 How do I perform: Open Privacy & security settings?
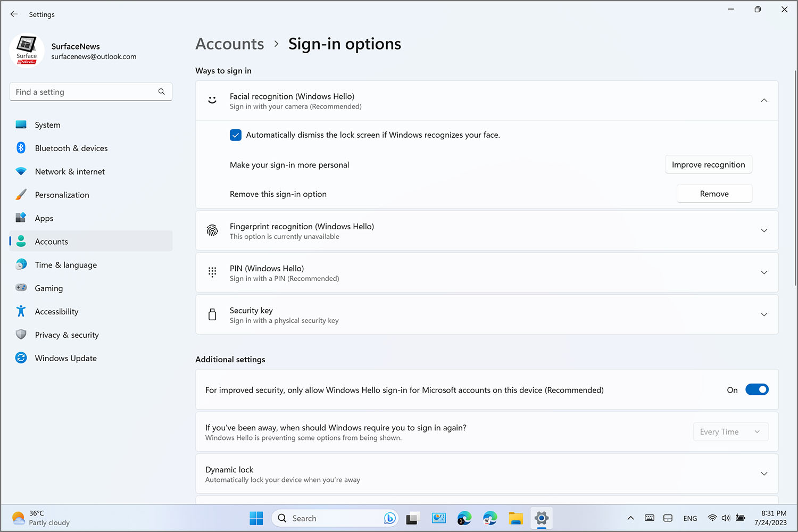coord(66,335)
